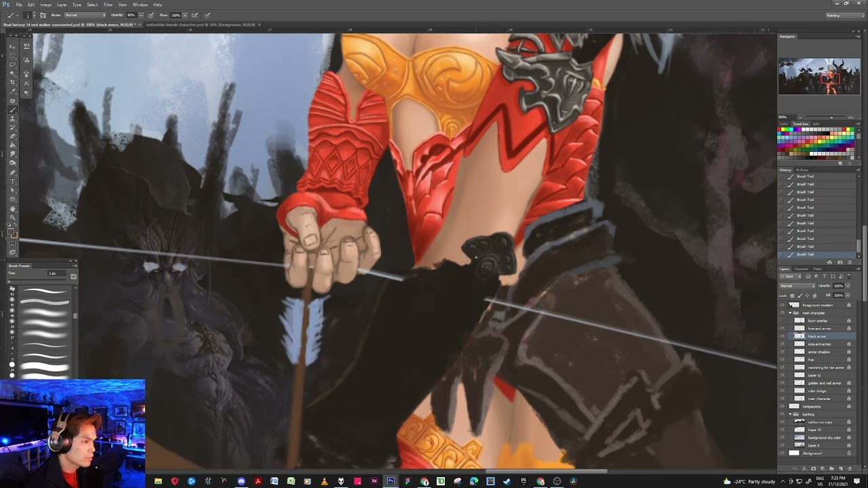Show the burn overlay layer
The height and width of the screenshot is (488, 868).
pos(782,321)
